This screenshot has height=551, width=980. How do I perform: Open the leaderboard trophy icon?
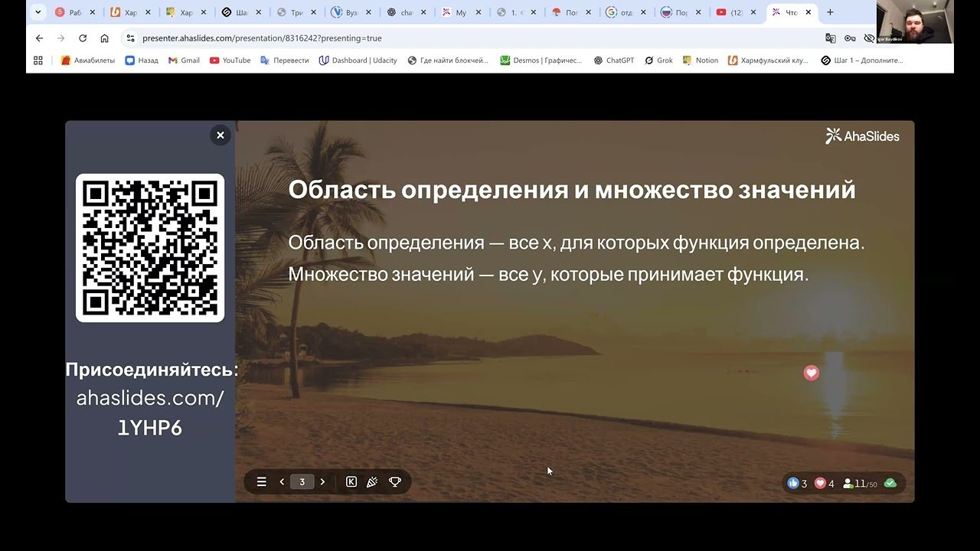395,482
